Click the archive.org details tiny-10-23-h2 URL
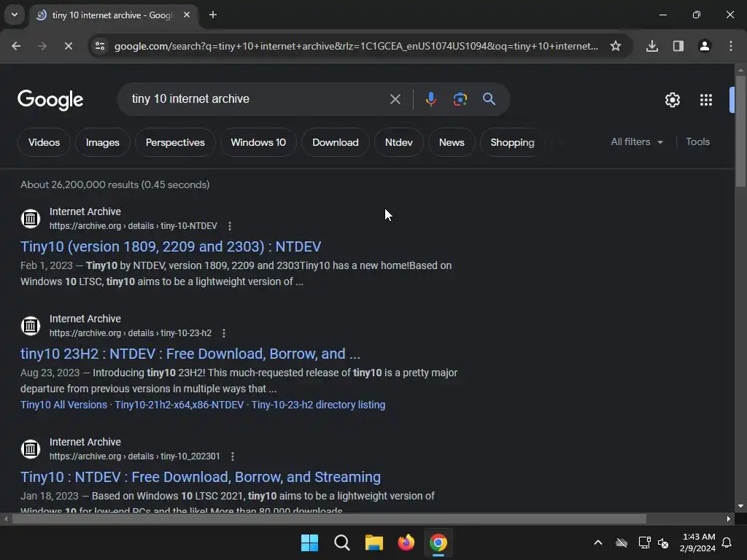Screen dimensions: 747x560 131,332
